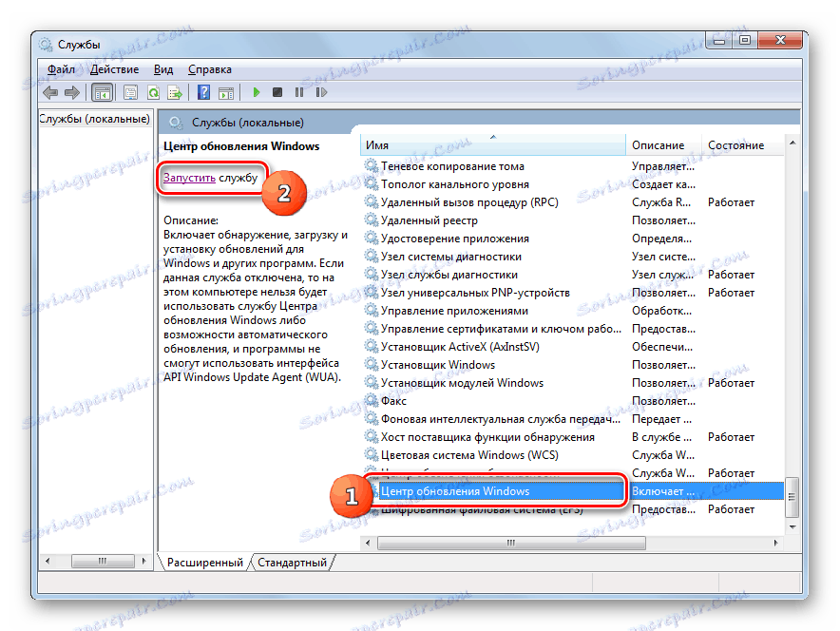
Task: Click the vertical scrollbar thumb of list
Action: pos(792,497)
